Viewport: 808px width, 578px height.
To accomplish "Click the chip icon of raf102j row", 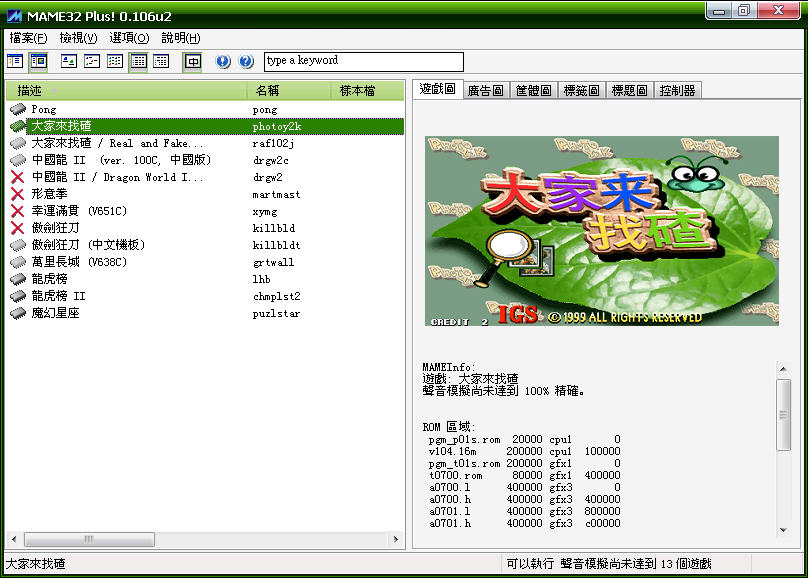I will pos(18,143).
